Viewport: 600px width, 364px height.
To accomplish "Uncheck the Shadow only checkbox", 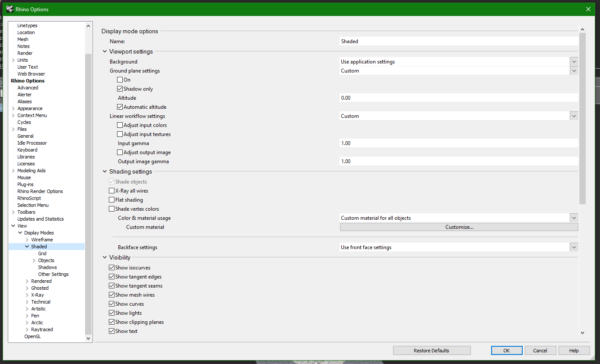I will point(120,89).
